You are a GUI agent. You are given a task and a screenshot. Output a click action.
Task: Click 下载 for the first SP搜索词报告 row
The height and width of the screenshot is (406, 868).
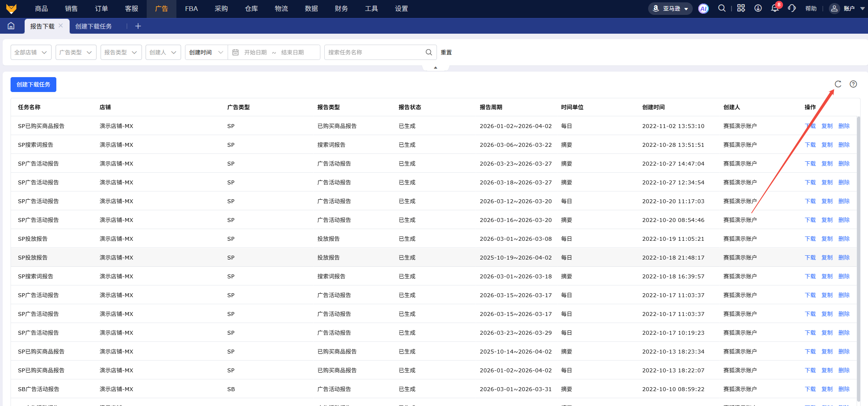click(x=810, y=145)
